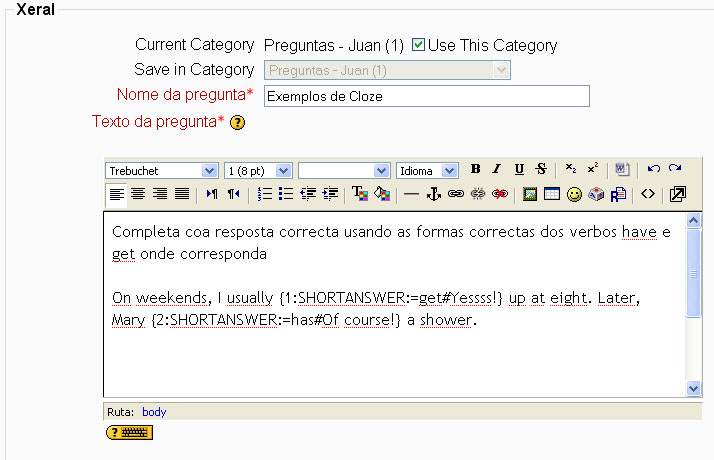
Task: Click the body path link
Action: [x=153, y=411]
